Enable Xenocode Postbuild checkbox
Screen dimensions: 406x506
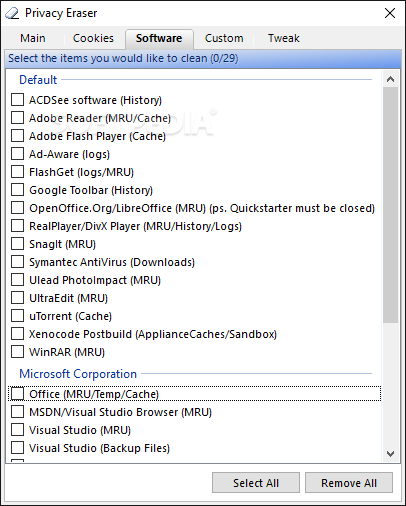tap(17, 334)
